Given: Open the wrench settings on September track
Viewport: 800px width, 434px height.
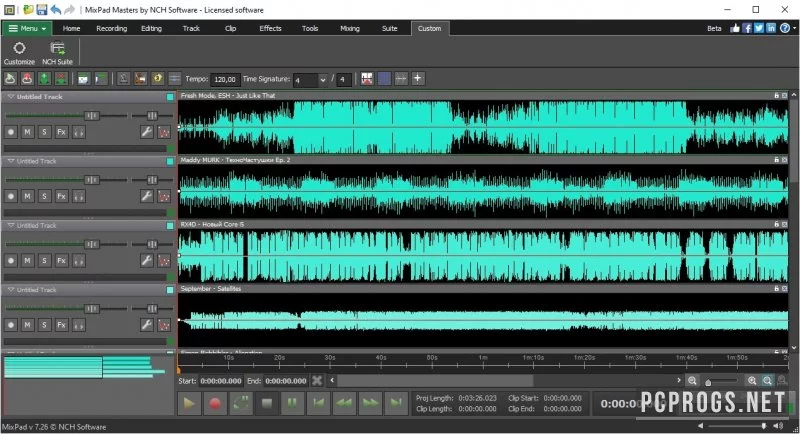Looking at the screenshot, I should pyautogui.click(x=146, y=325).
